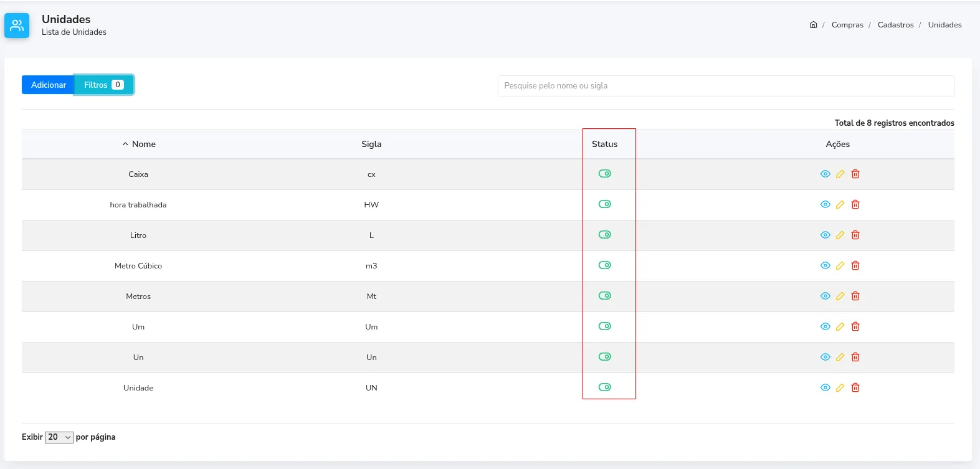Focus the search by nome or sigla field

click(726, 86)
